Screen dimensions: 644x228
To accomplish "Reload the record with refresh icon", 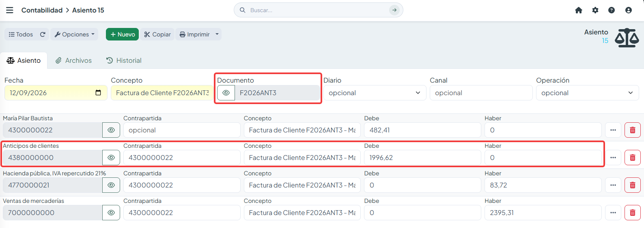I will (x=43, y=34).
